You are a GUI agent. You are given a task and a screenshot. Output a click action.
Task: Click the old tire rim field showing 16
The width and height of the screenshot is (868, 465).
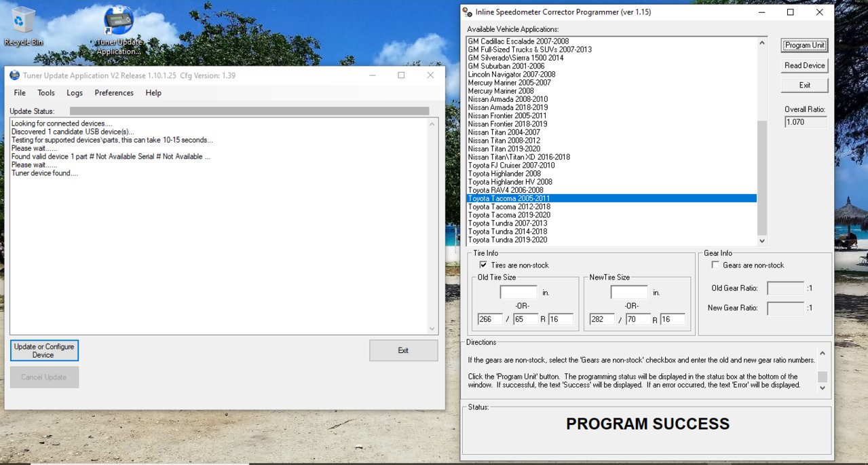(561, 319)
